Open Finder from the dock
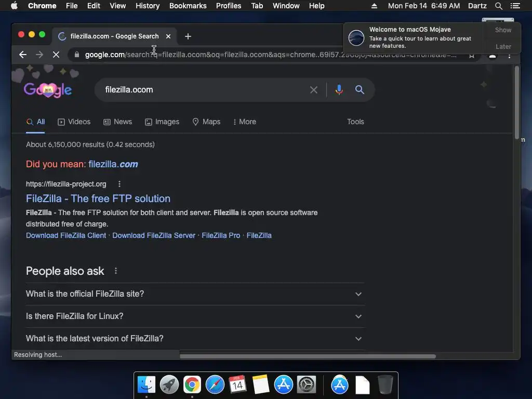The image size is (532, 399). (x=146, y=385)
